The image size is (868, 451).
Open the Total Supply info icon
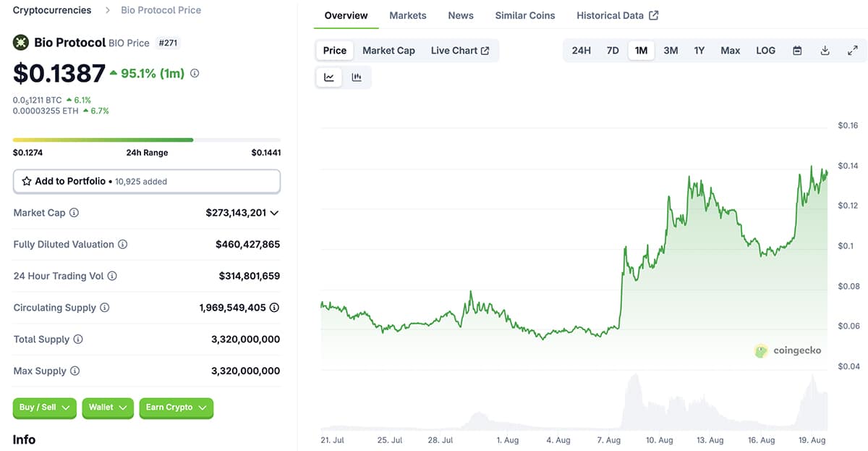[78, 340]
